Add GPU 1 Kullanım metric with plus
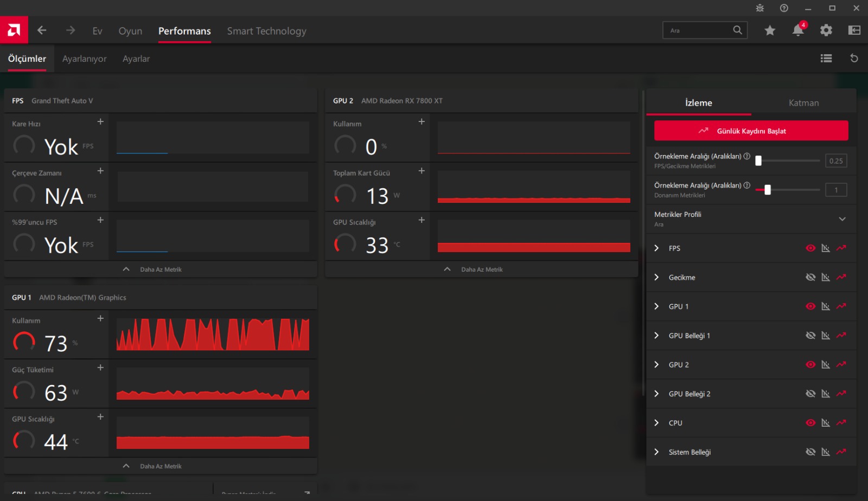The image size is (868, 501). (x=100, y=319)
